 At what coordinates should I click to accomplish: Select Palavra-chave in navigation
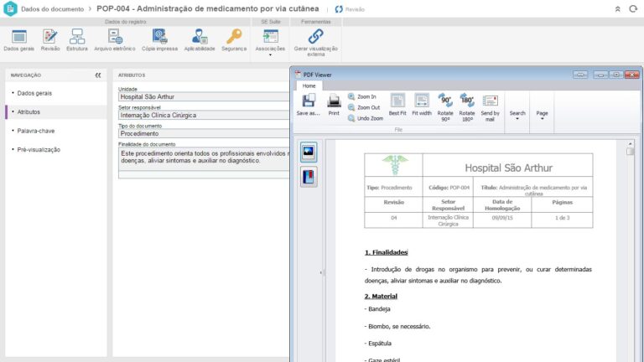coord(37,131)
